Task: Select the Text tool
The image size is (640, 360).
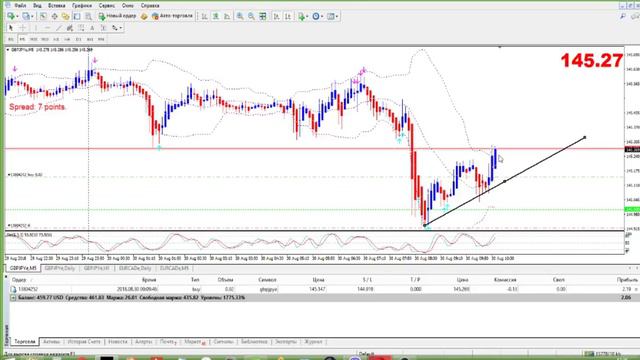Action: click(x=92, y=28)
